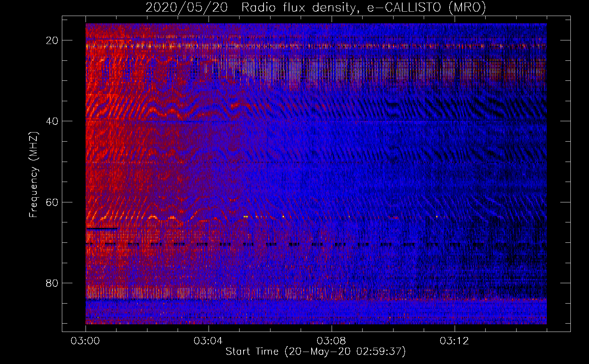Click the 'Start Time (20-May-20 02:59:37)' label
This screenshot has height=364, width=589.
[x=316, y=352]
